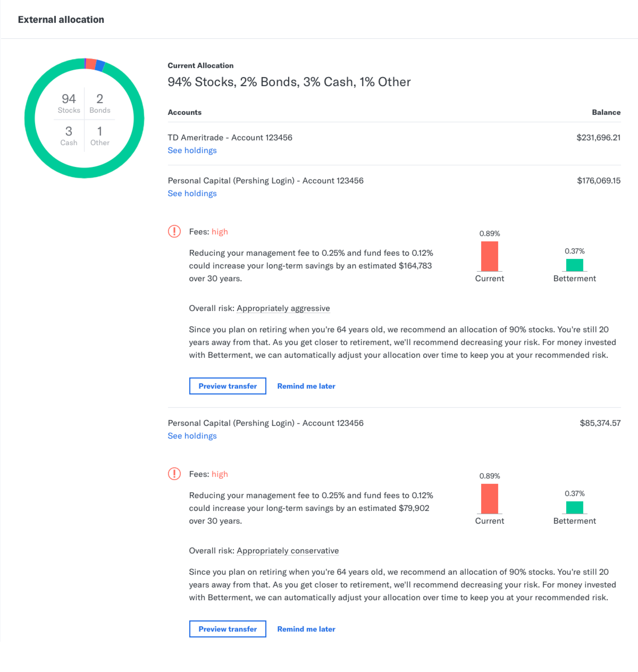Select second Remind me later link
This screenshot has width=638, height=672.
click(306, 629)
